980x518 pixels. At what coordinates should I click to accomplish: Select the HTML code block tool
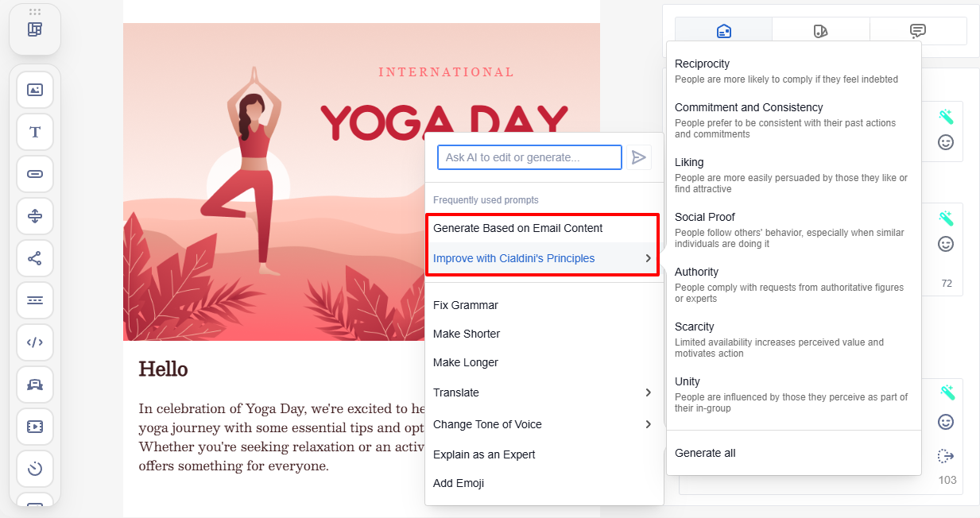[x=35, y=342]
